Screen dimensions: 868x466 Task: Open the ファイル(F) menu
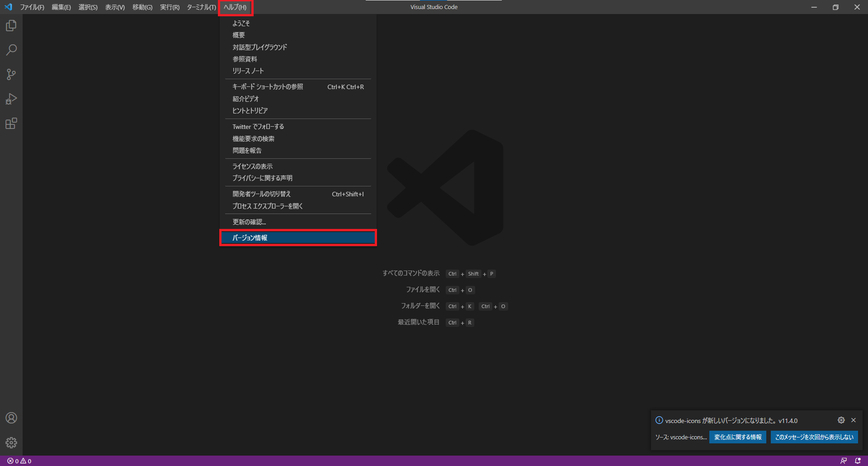click(x=32, y=7)
